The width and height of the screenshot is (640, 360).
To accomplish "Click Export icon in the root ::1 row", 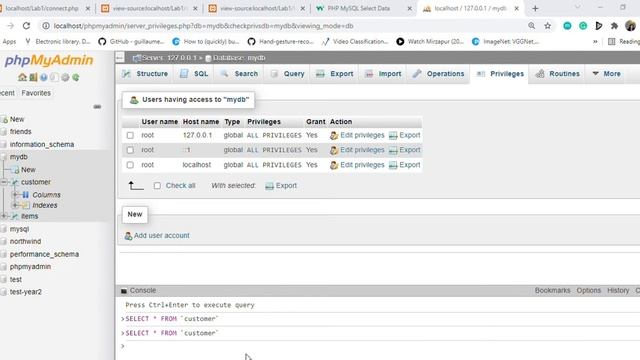I will pyautogui.click(x=393, y=150).
